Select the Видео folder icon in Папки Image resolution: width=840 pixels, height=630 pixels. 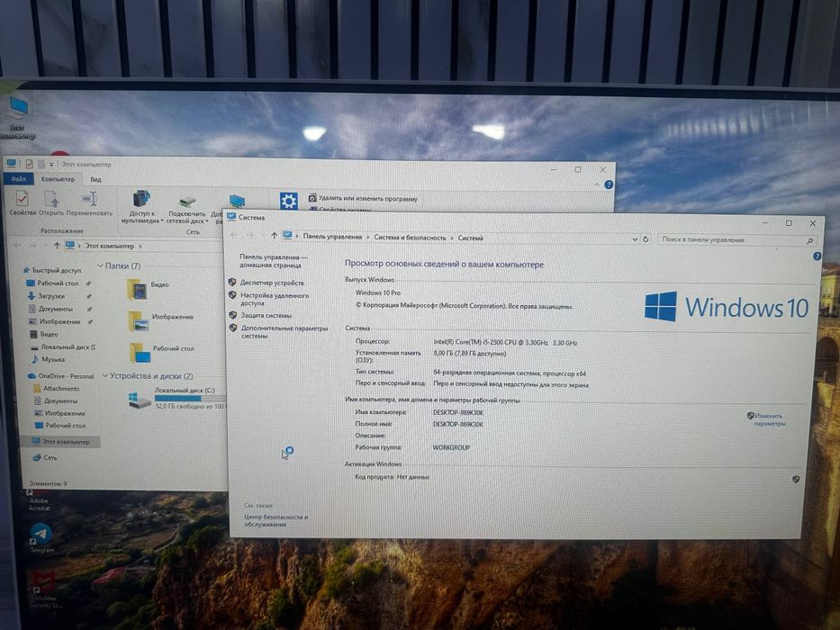(x=137, y=290)
